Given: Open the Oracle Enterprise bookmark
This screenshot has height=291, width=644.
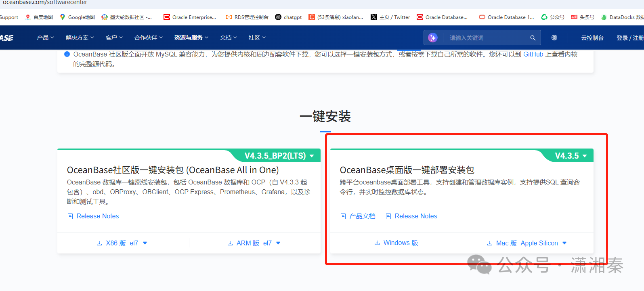Looking at the screenshot, I should pos(190,17).
